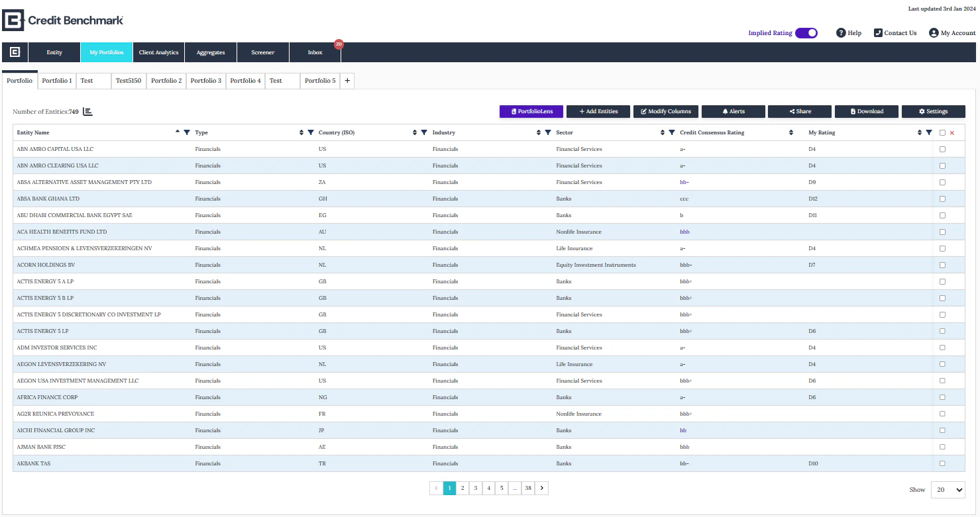Select checkbox for ADM INVESTOR SERVICES INC

(942, 348)
